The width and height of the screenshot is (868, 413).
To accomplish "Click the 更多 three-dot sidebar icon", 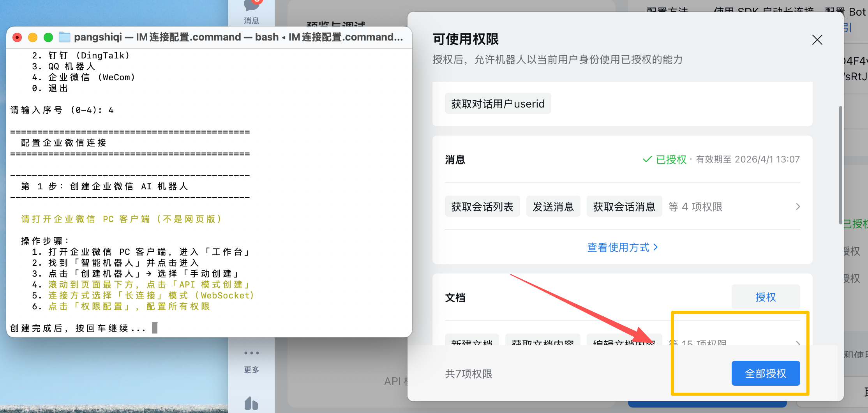I will tap(251, 353).
